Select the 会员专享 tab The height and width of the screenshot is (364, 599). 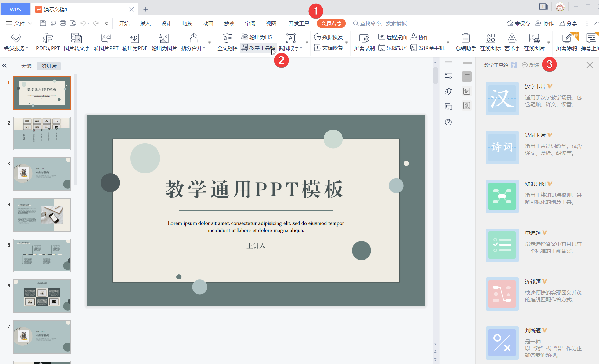(331, 23)
